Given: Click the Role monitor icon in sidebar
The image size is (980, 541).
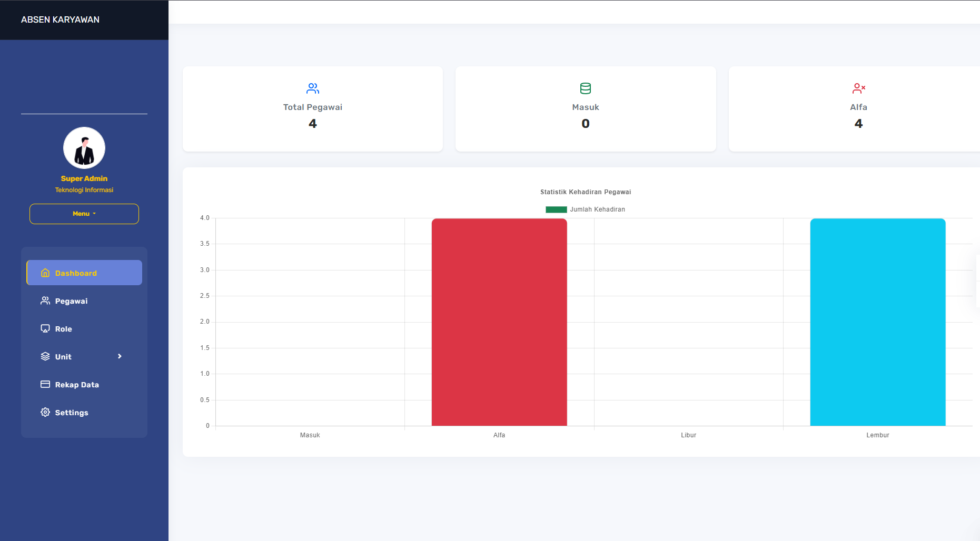Looking at the screenshot, I should (45, 328).
